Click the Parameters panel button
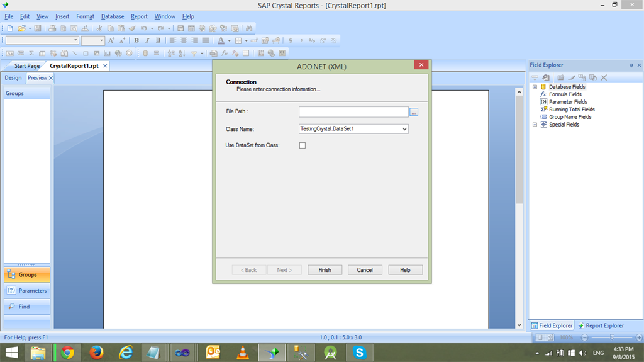 27,290
